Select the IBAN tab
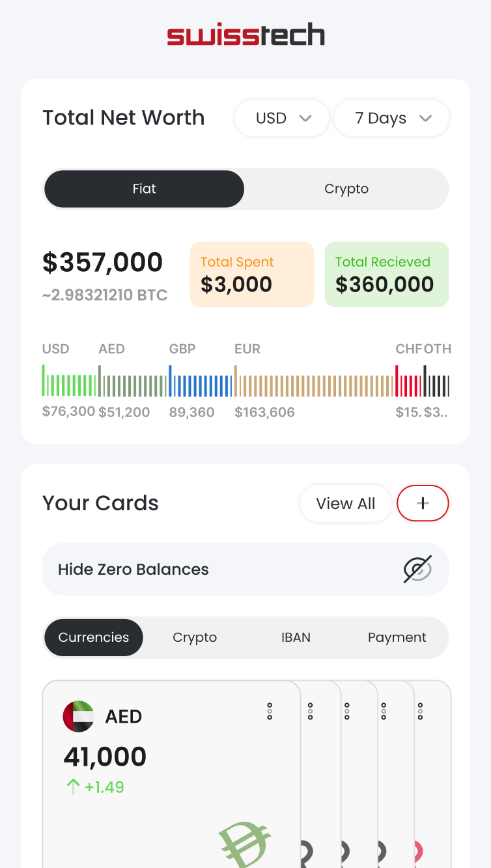491x868 pixels. pos(296,637)
